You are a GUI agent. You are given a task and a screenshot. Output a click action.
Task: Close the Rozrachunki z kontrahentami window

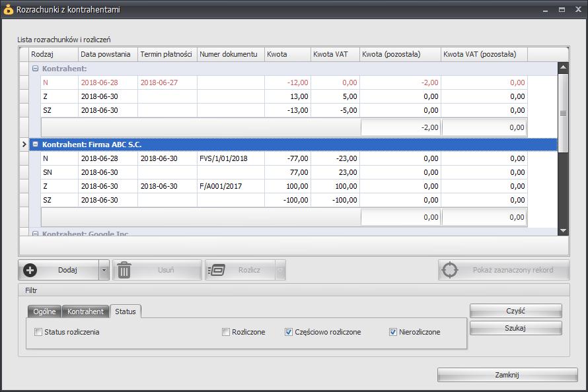[x=578, y=10]
